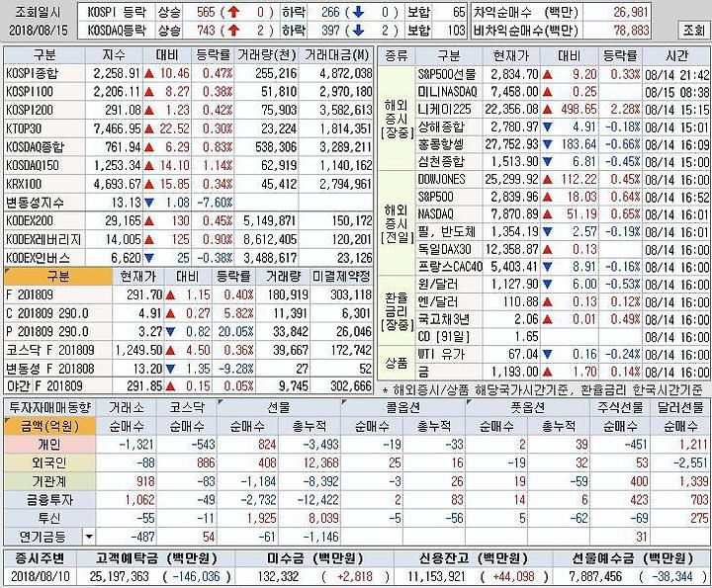This screenshot has height=588, width=712.
Task: Click the 투신 investor row label
Action: [x=49, y=519]
